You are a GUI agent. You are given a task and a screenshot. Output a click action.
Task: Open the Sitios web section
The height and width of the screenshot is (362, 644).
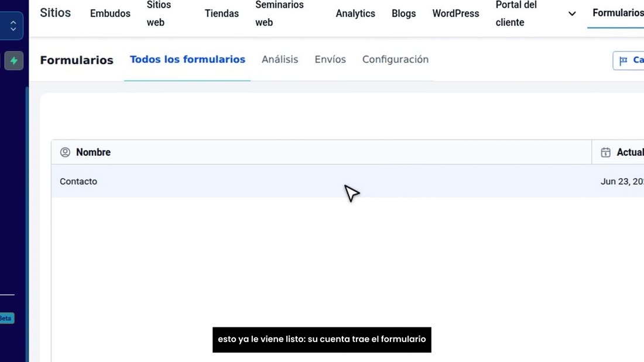159,13
